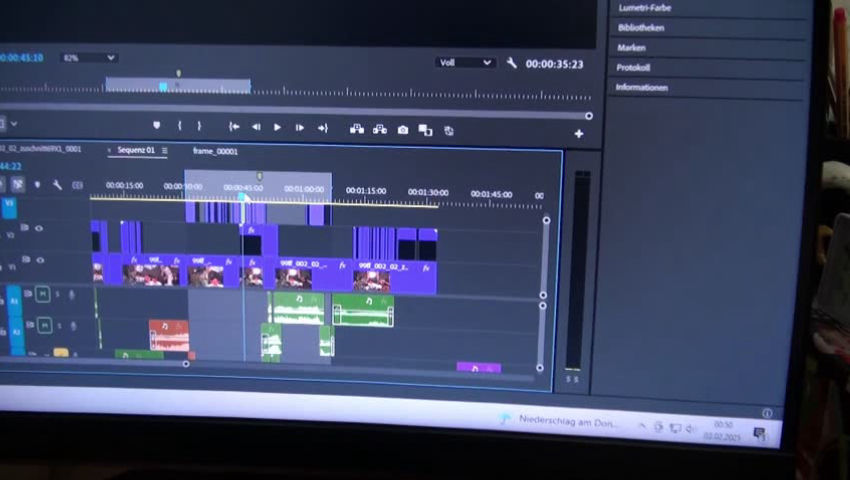Open the notification center icon
Screen dimensions: 850x480
tap(759, 433)
